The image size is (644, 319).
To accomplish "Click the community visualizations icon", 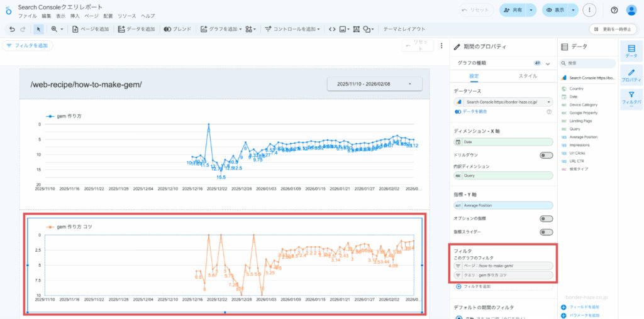I will pos(248,29).
